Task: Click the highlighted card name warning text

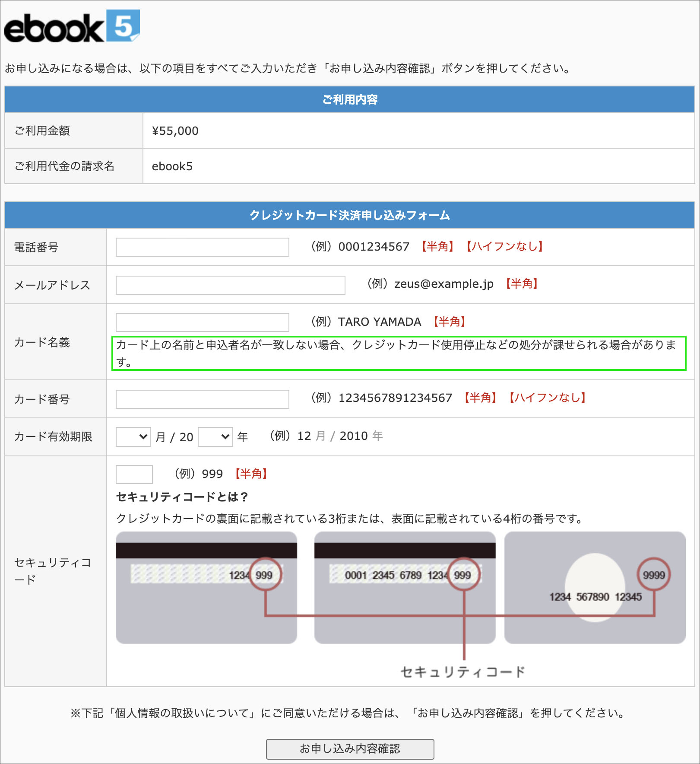Action: 399,353
